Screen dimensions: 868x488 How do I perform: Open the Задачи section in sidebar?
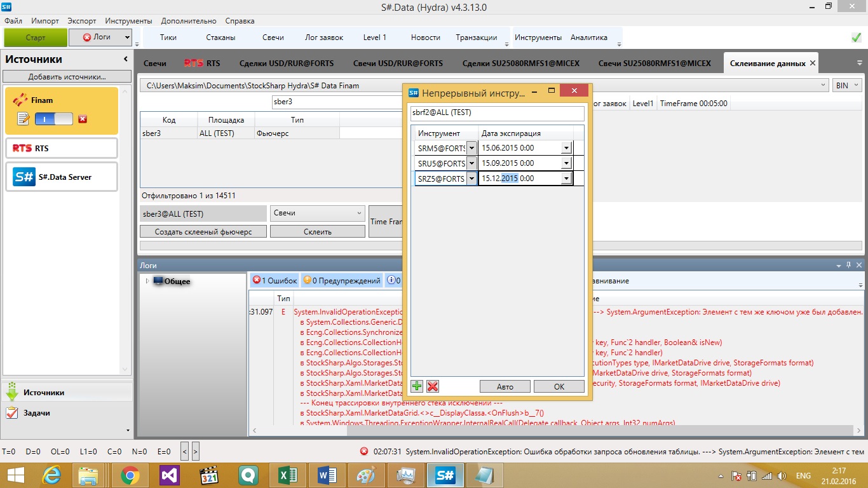pyautogui.click(x=67, y=413)
